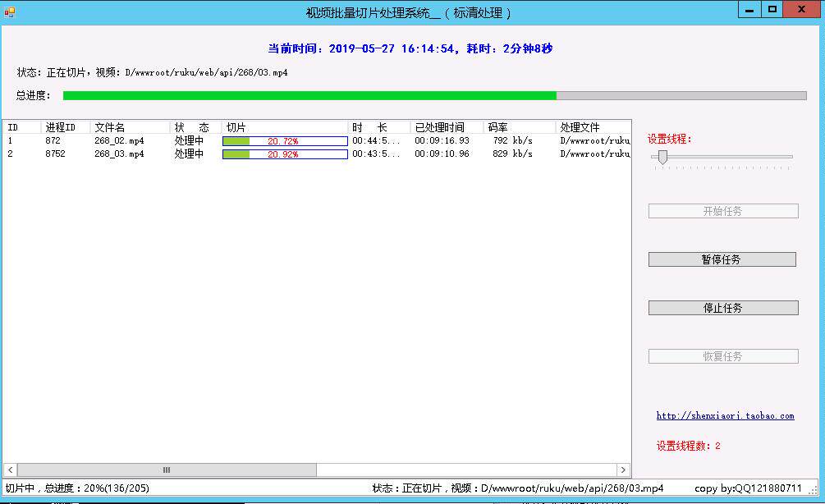Click the 当前时间 blue header text
Screen dimensions: 825x504
[x=410, y=48]
